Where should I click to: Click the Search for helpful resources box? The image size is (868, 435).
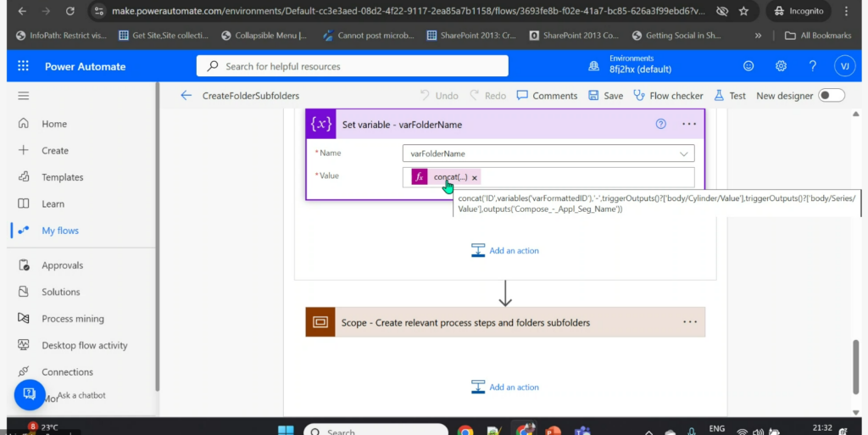click(x=352, y=66)
